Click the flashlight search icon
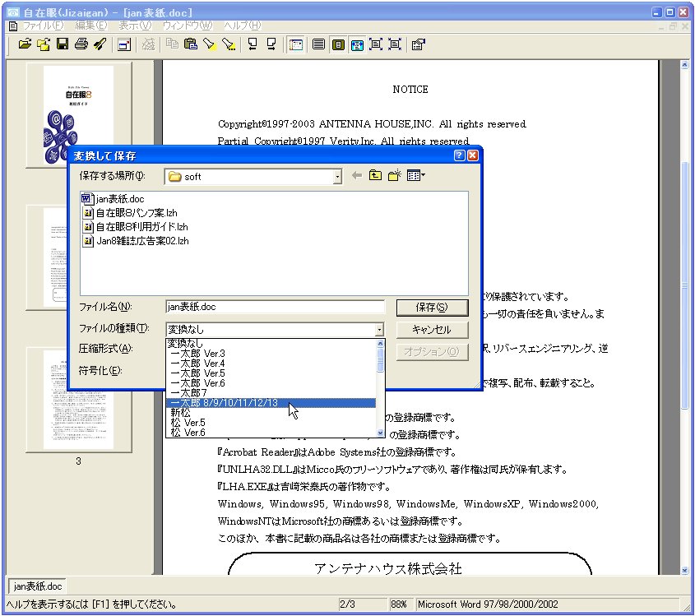The width and height of the screenshot is (695, 616). click(x=209, y=44)
